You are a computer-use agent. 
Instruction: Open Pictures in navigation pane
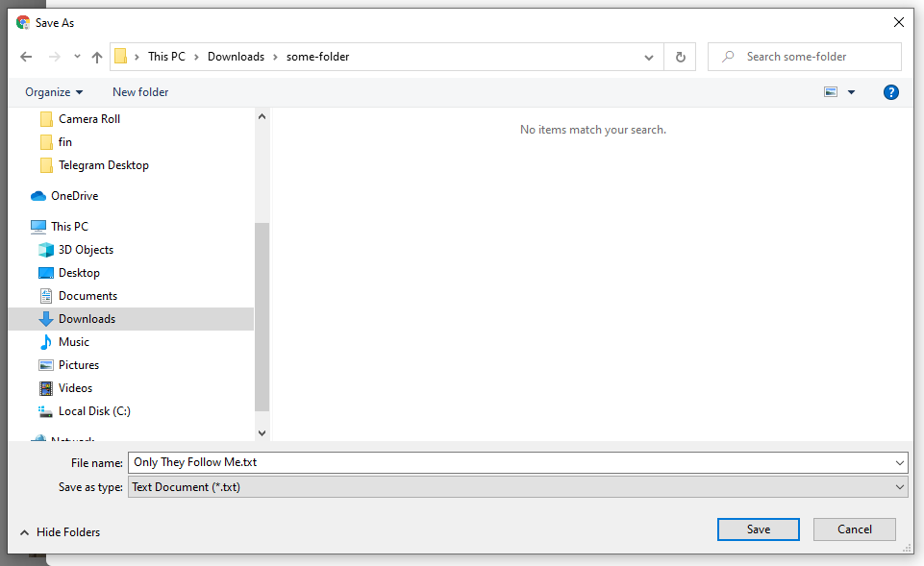pos(79,365)
